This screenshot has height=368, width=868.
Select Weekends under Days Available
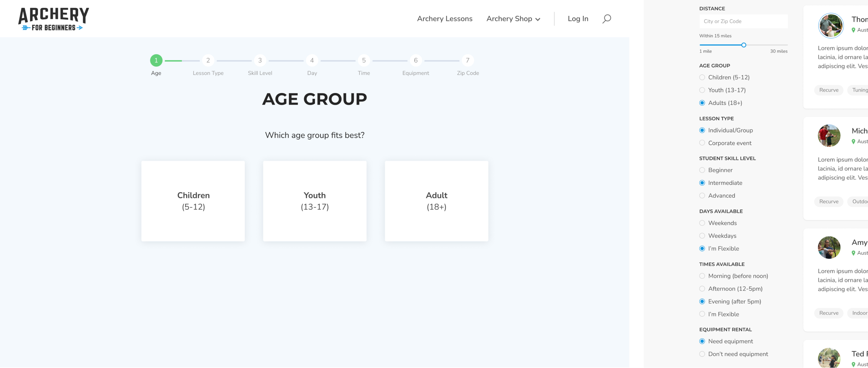coord(702,223)
